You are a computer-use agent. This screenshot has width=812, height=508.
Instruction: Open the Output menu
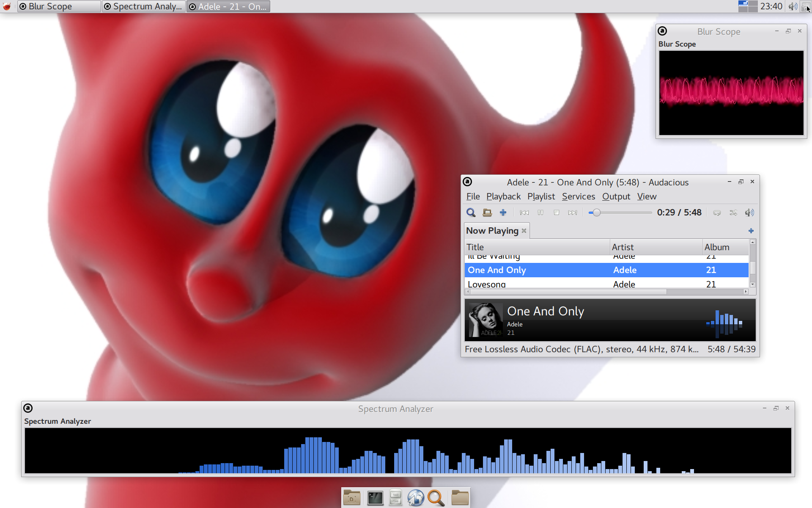(x=616, y=196)
